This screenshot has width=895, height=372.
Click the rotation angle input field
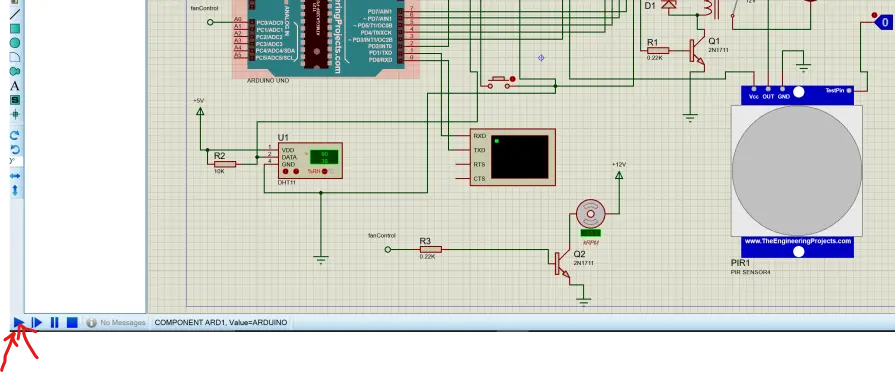(16, 161)
